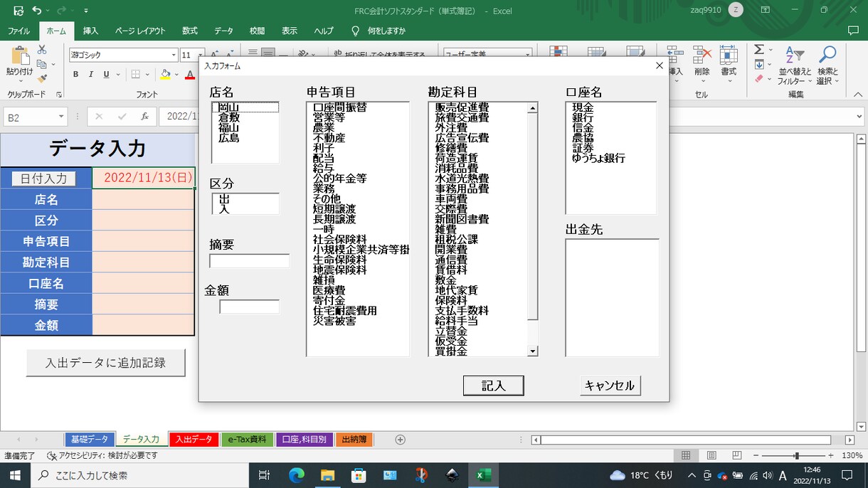Click the Comments speech bubble icon
This screenshot has height=488, width=868.
pyautogui.click(x=854, y=31)
